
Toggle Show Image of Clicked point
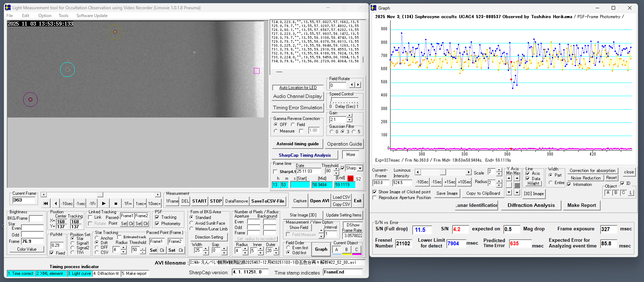tap(375, 192)
